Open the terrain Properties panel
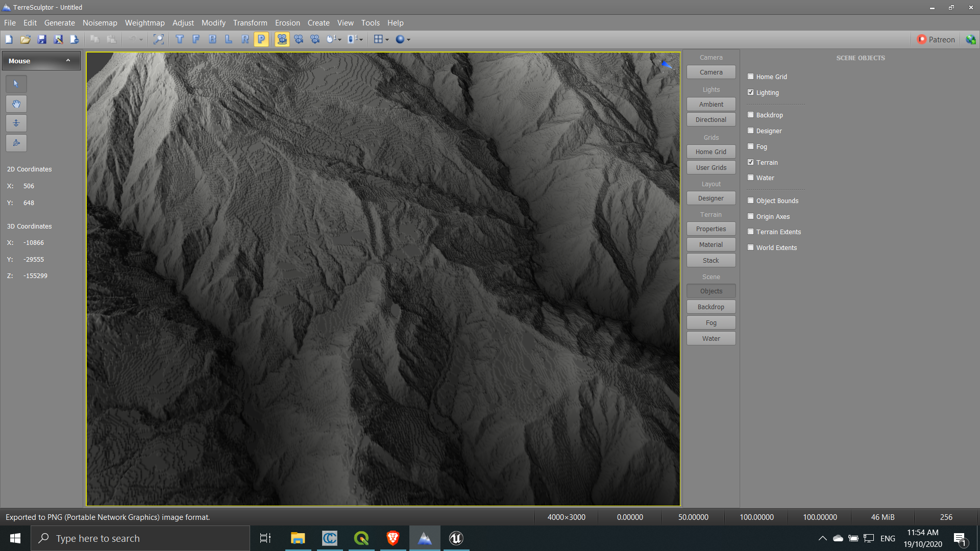 (x=710, y=229)
